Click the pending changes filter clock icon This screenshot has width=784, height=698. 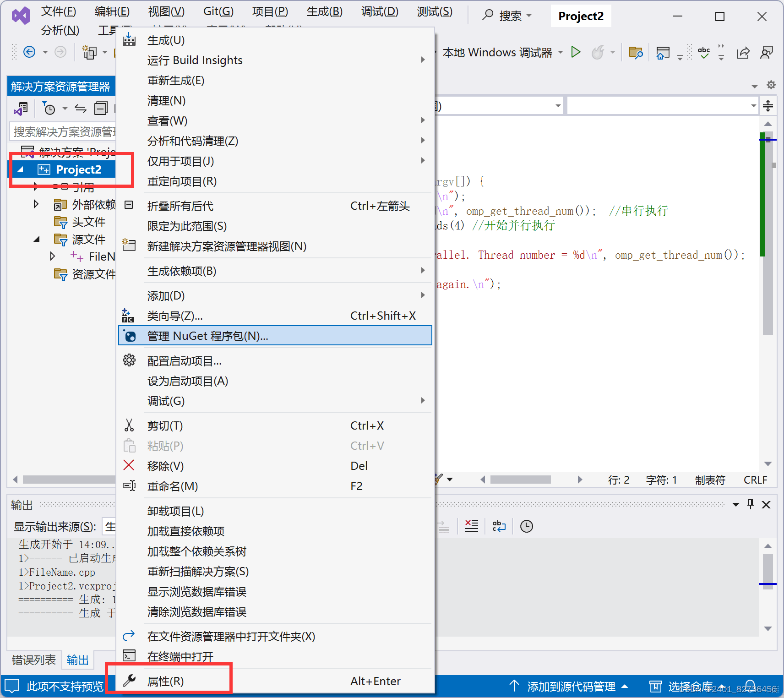pyautogui.click(x=49, y=109)
